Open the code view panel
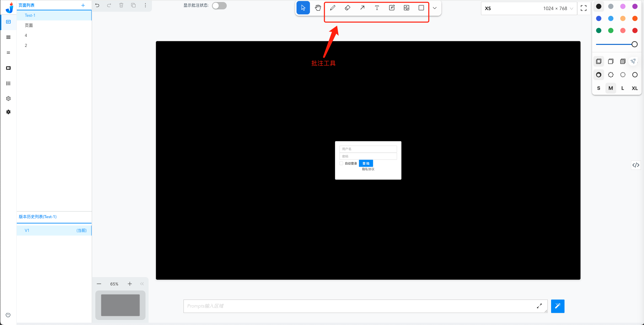Screen dimensions: 644x325 click(x=636, y=165)
